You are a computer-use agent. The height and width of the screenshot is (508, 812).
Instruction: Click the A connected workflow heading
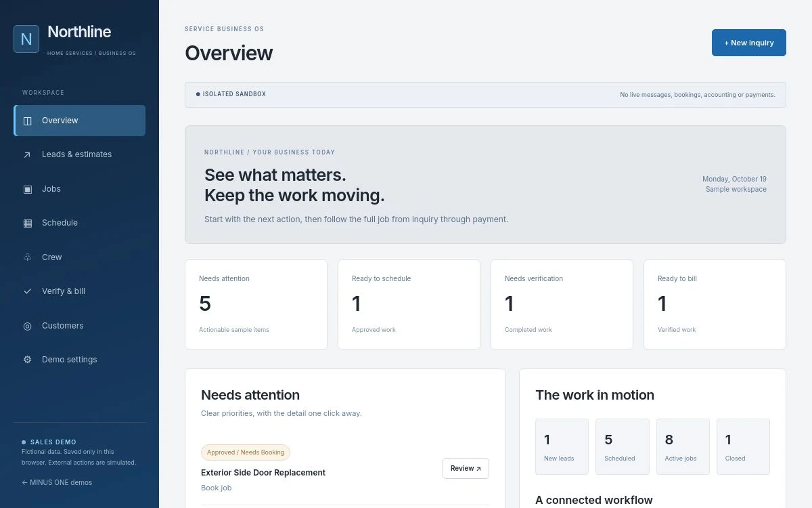point(594,501)
